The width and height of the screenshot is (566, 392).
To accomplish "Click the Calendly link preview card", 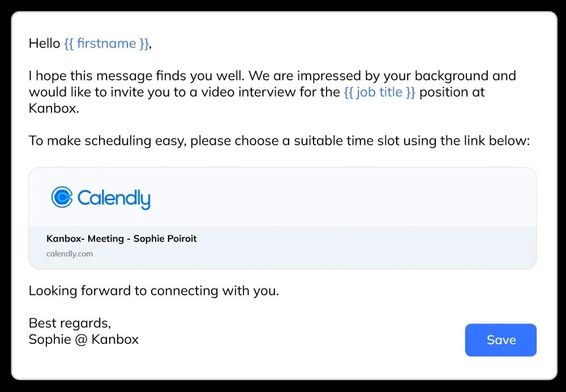I will click(282, 218).
